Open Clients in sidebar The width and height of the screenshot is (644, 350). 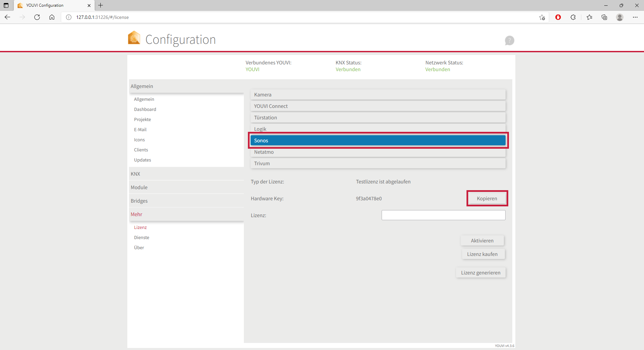point(141,150)
